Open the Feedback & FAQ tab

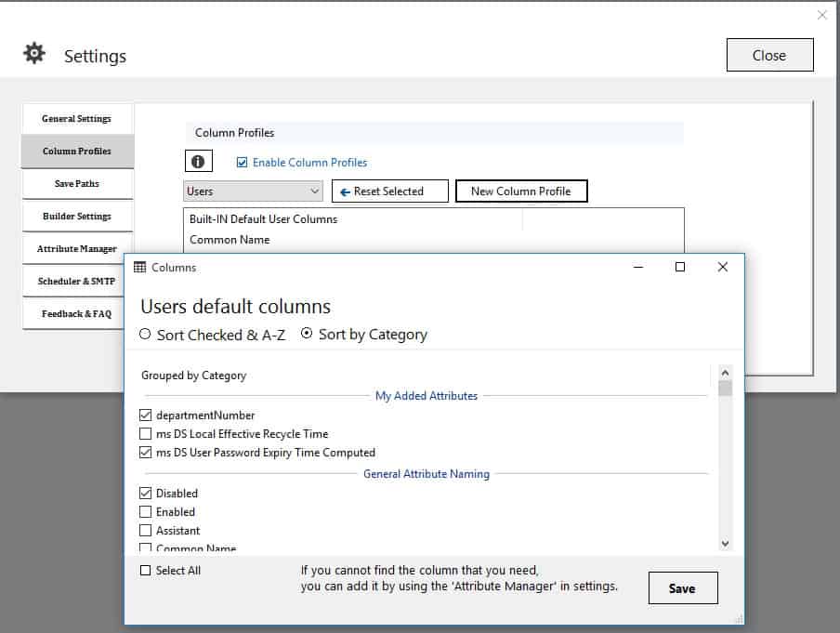(x=74, y=313)
